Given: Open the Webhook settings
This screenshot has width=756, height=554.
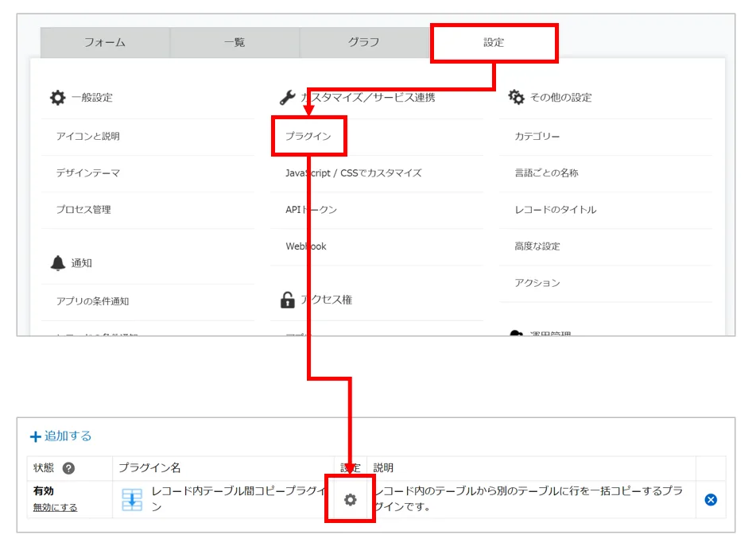Looking at the screenshot, I should coord(306,246).
